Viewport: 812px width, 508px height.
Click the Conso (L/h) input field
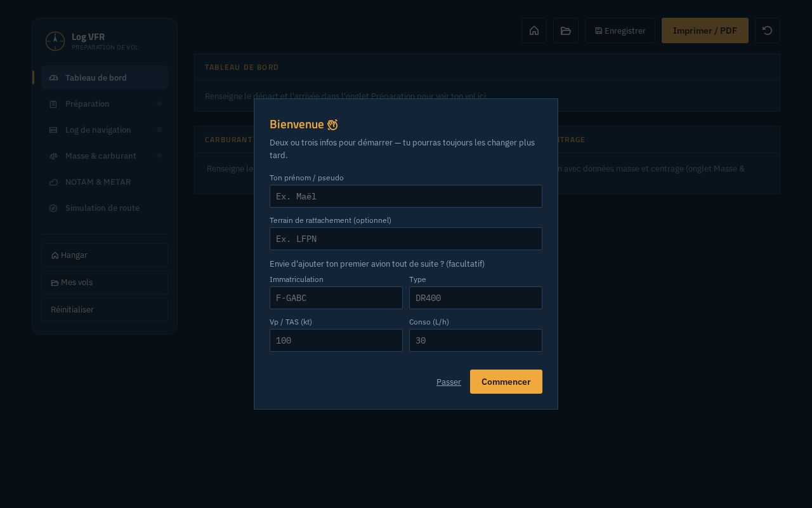476,340
